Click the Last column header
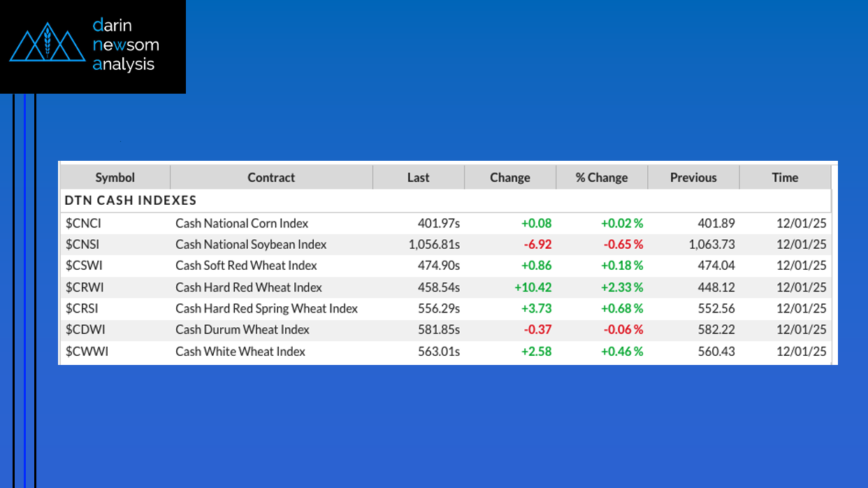The image size is (868, 488). (x=418, y=178)
